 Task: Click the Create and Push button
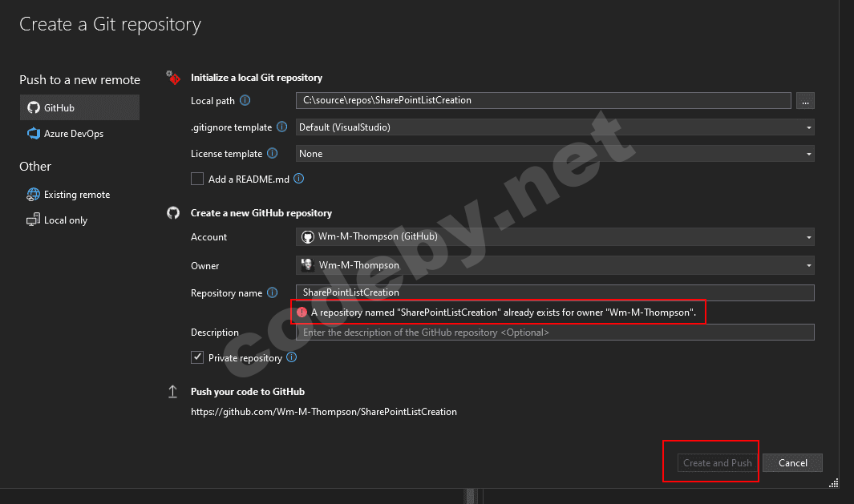coord(718,462)
